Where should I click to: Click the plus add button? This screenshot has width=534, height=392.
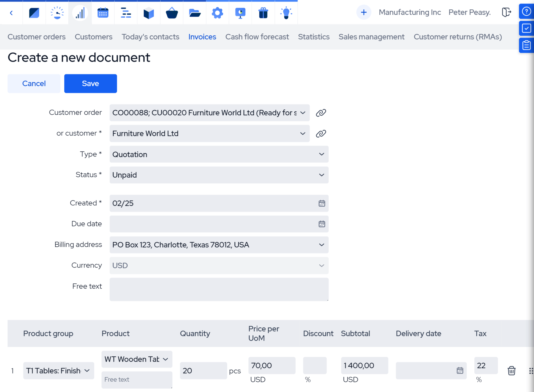click(x=363, y=12)
